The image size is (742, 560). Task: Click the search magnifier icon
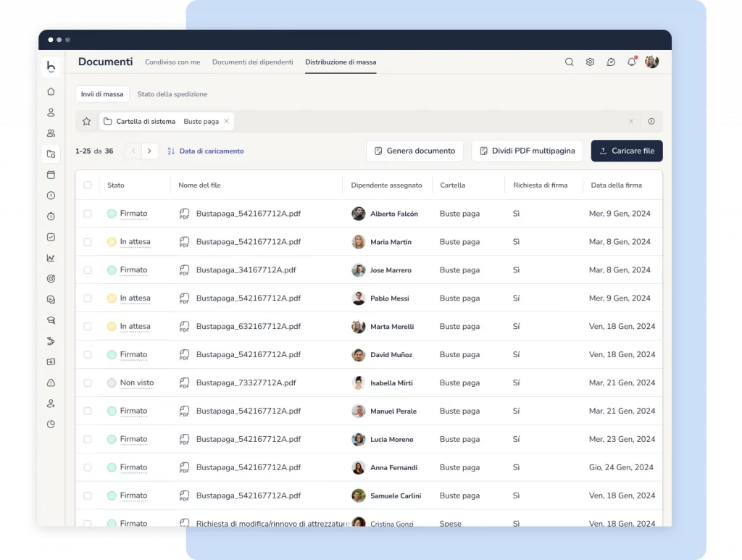[569, 62]
